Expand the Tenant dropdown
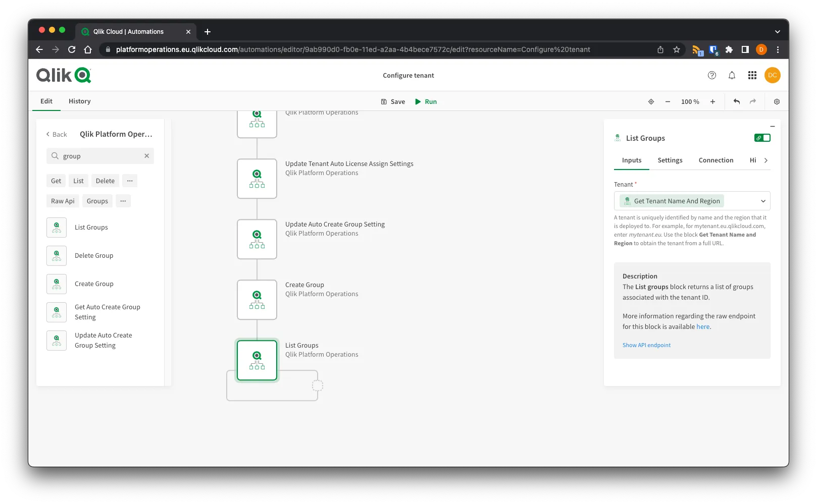This screenshot has height=504, width=817. point(762,201)
